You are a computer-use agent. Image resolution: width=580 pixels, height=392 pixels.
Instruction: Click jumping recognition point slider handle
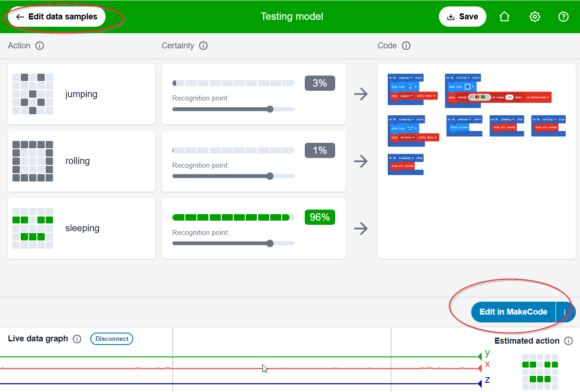(270, 109)
